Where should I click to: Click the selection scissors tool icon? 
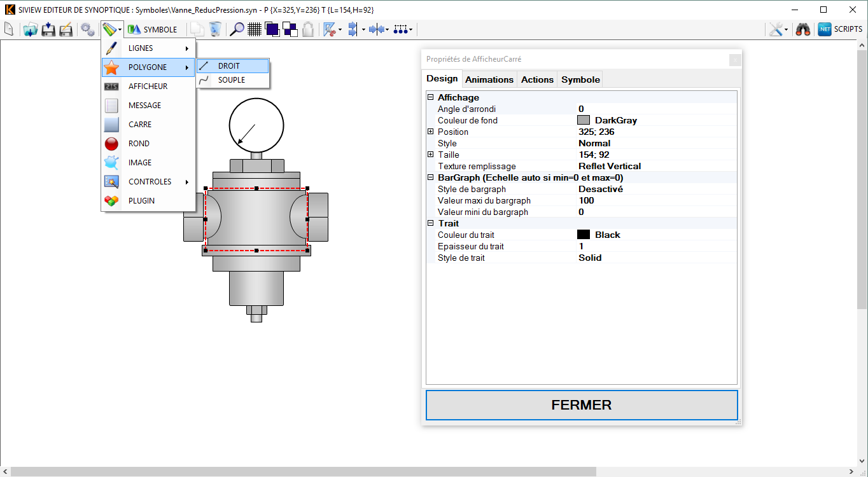[330, 29]
